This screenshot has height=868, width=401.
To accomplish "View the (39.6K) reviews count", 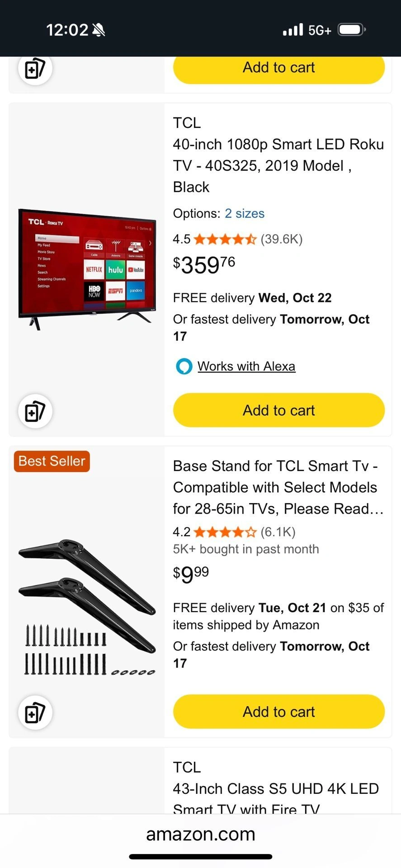I will click(282, 239).
